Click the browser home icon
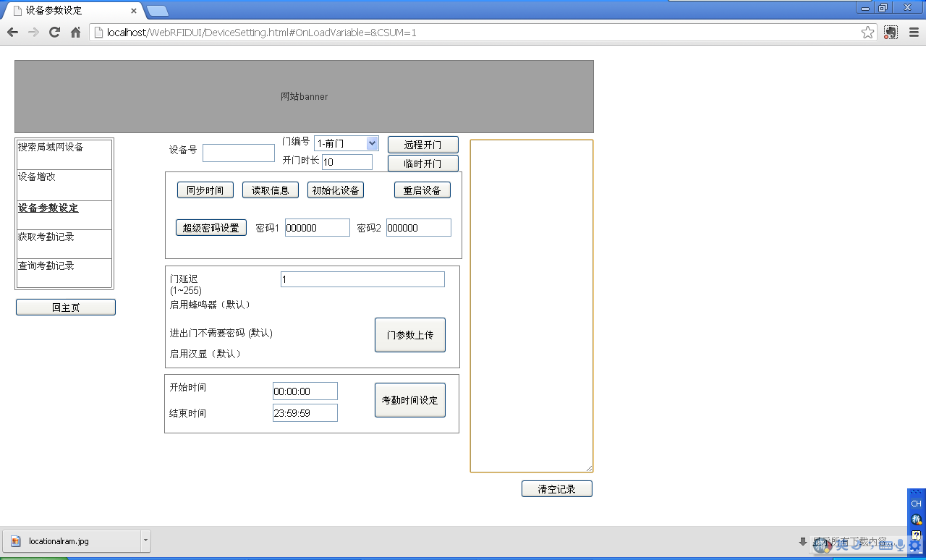Image resolution: width=926 pixels, height=560 pixels. [76, 32]
